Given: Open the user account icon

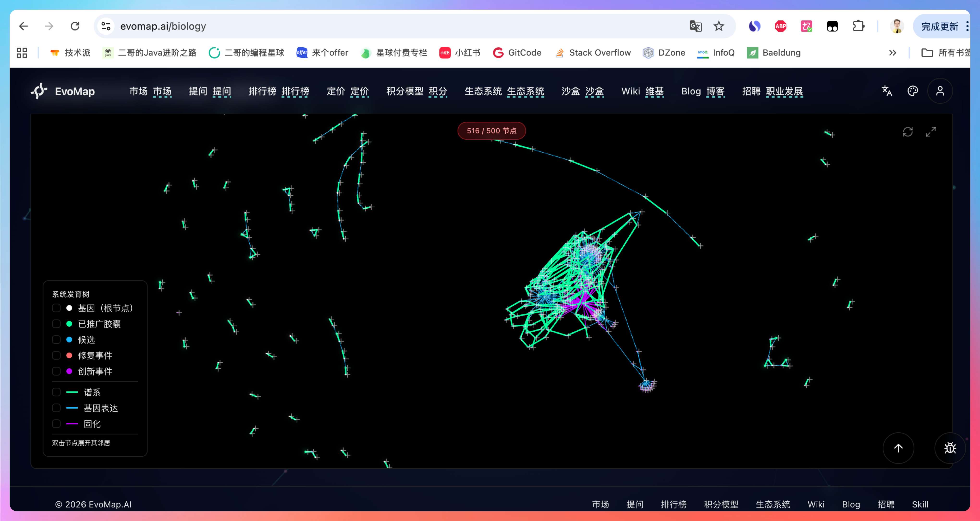Looking at the screenshot, I should point(940,91).
